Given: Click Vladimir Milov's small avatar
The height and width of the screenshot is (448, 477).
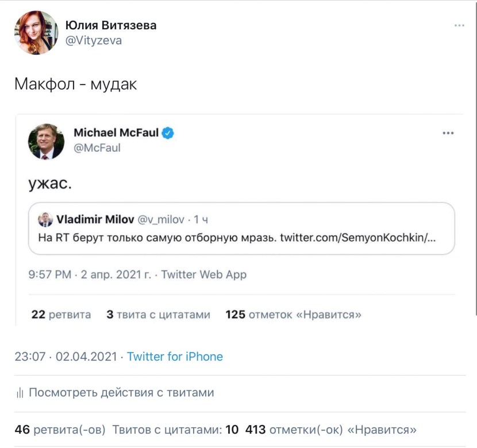Looking at the screenshot, I should 45,219.
